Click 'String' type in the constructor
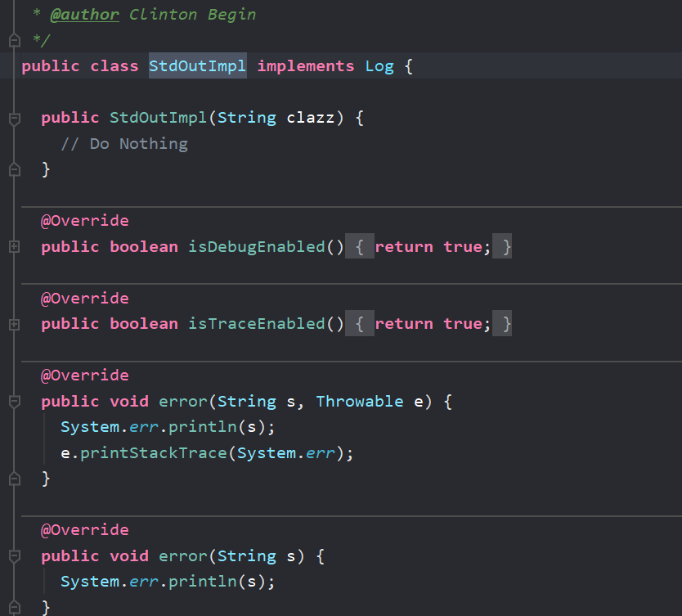Screen dimensions: 682x616 [247, 118]
